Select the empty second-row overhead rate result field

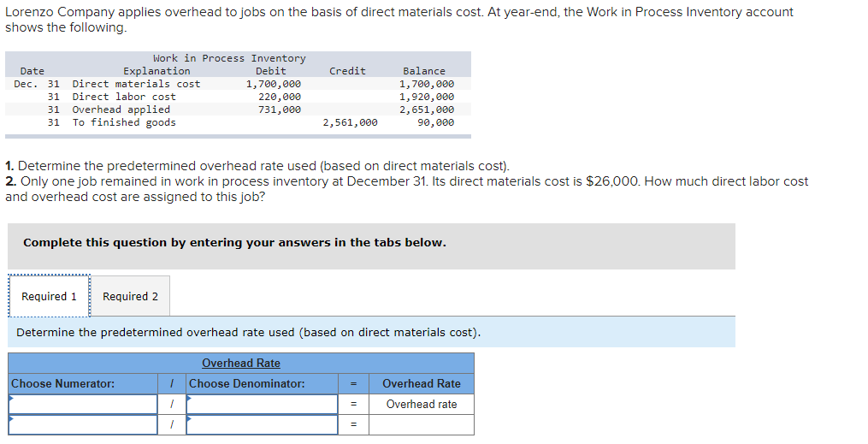pos(422,424)
